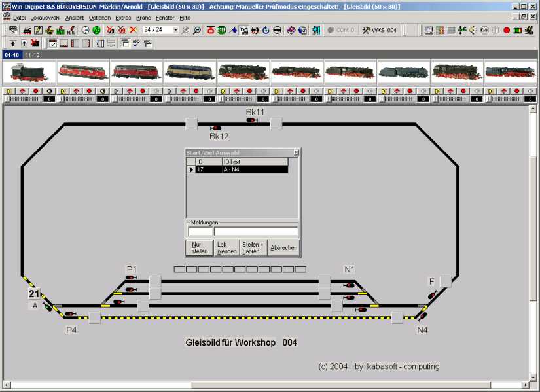Click the zoom out magnifier icon
The image size is (540, 392).
(197, 30)
